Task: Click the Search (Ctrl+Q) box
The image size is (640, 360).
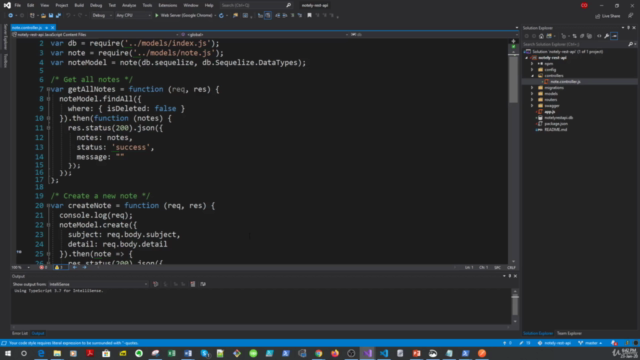Action: pos(256,5)
